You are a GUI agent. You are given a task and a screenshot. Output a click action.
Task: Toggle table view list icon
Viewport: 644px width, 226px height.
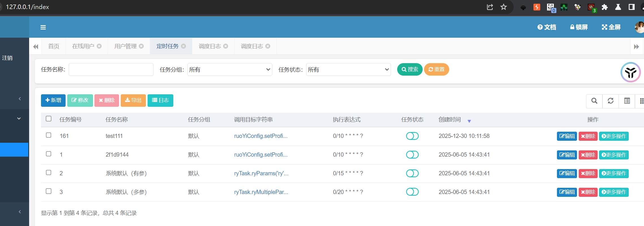pos(627,101)
